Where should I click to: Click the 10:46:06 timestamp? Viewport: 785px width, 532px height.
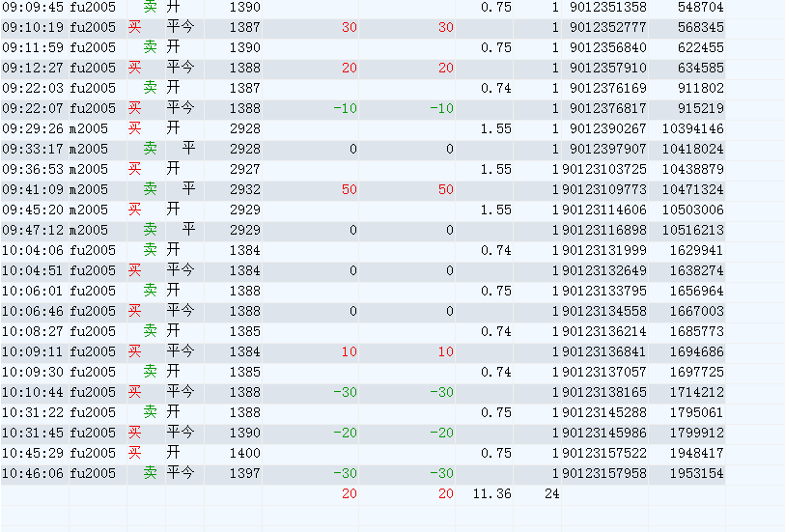pos(34,473)
